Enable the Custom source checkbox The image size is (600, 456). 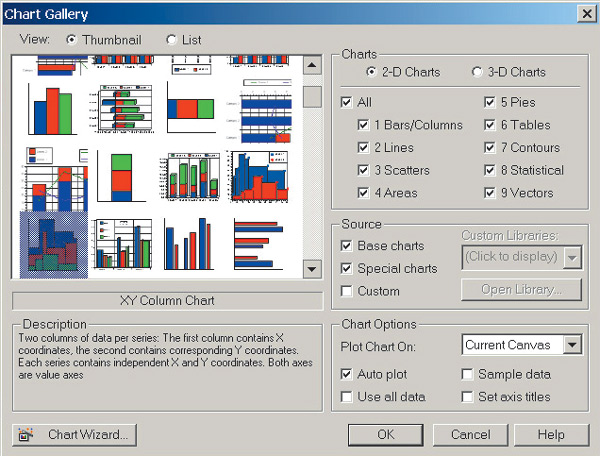(x=347, y=291)
